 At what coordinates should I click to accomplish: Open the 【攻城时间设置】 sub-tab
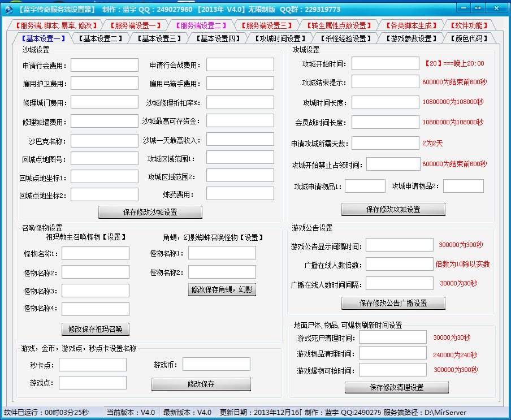tap(280, 38)
